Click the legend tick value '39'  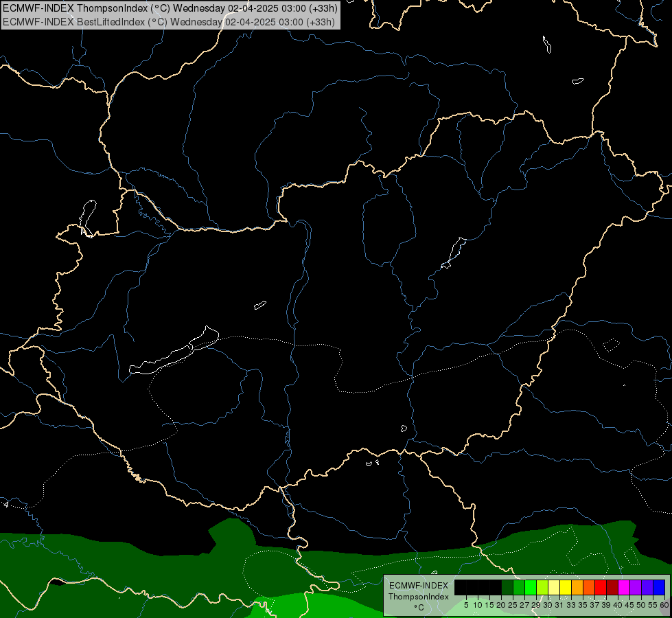click(x=606, y=605)
